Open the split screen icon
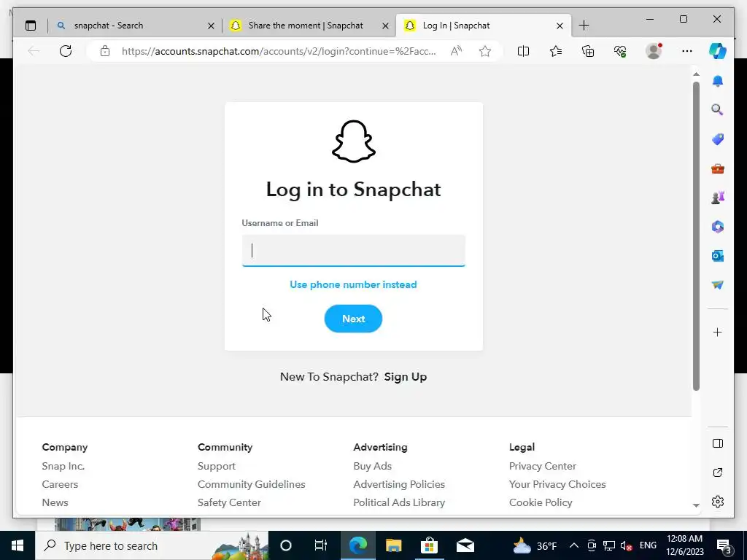This screenshot has height=560, width=747. (523, 51)
